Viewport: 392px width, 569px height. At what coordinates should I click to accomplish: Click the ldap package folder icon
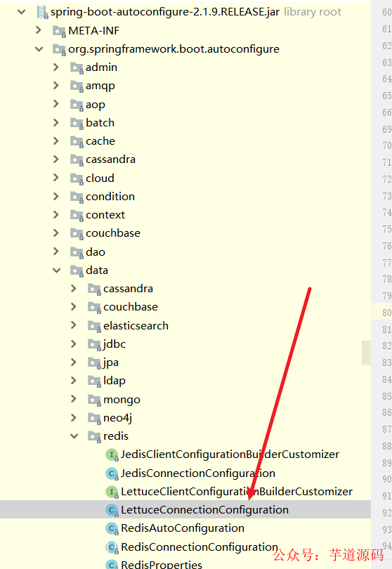coord(94,381)
